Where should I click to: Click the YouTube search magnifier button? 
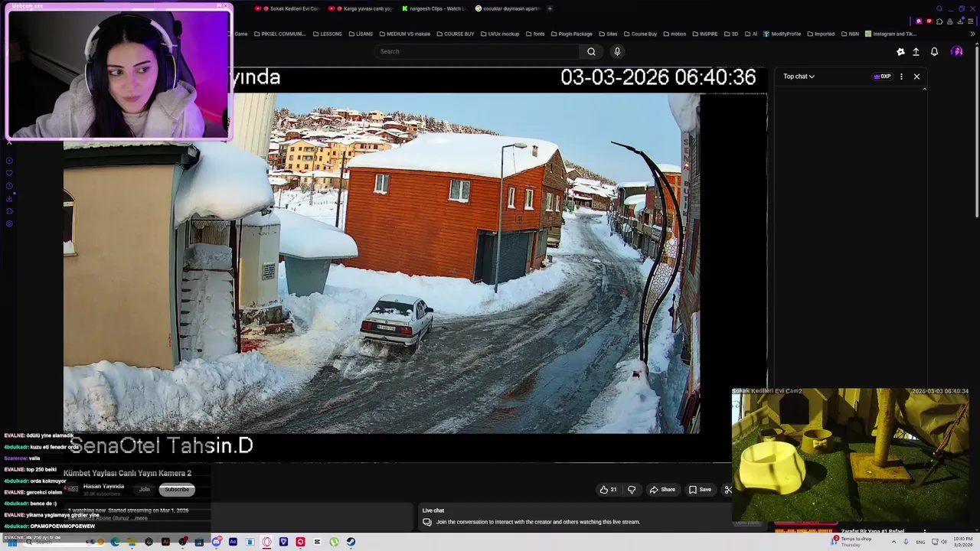point(591,51)
